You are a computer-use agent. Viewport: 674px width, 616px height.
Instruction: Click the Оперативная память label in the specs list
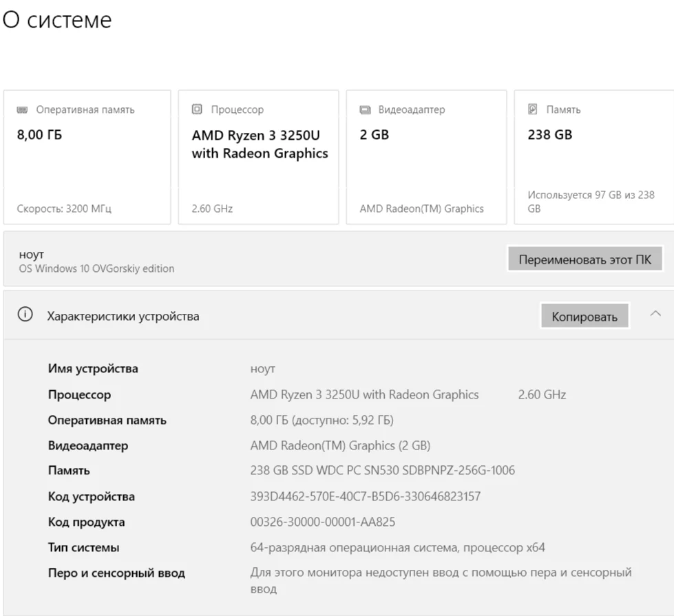pos(107,420)
